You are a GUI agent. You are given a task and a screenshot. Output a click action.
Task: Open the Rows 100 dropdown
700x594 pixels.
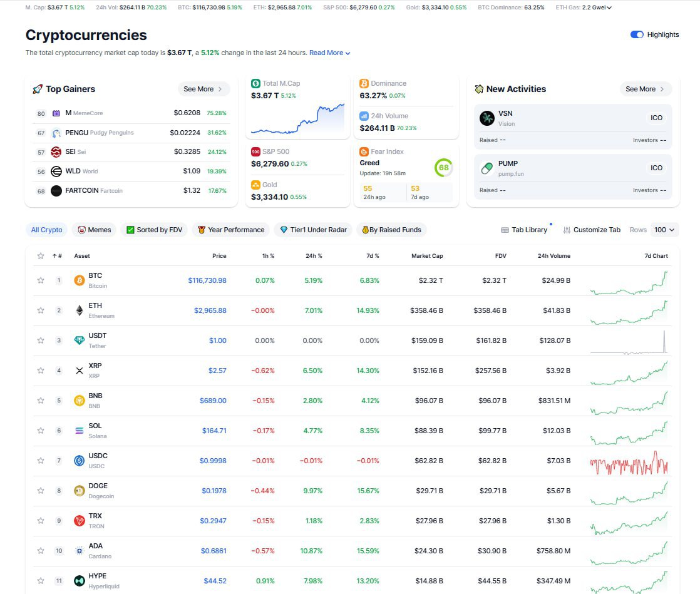(x=665, y=230)
